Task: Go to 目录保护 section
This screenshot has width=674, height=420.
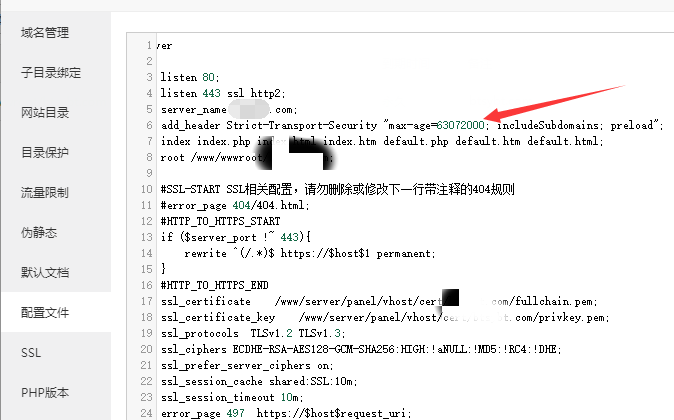Action: point(45,152)
